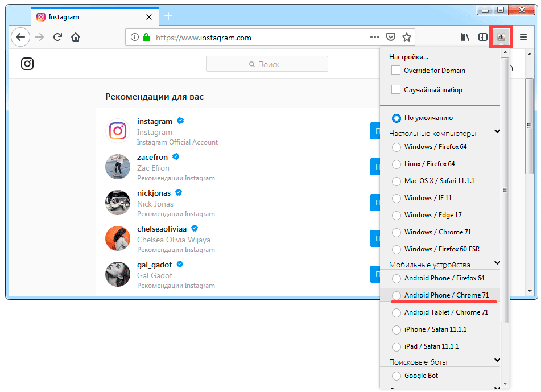
Task: Check the Случайный выбор option
Action: pos(397,90)
